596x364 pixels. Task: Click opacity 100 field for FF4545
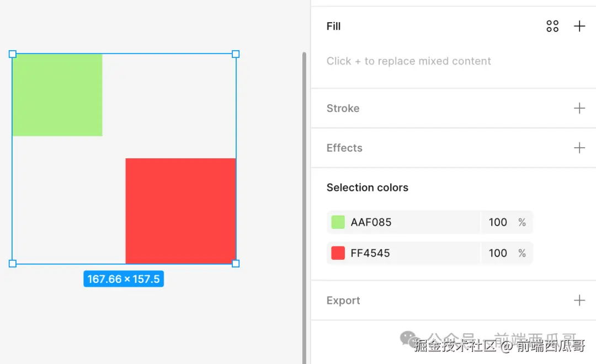pyautogui.click(x=498, y=253)
